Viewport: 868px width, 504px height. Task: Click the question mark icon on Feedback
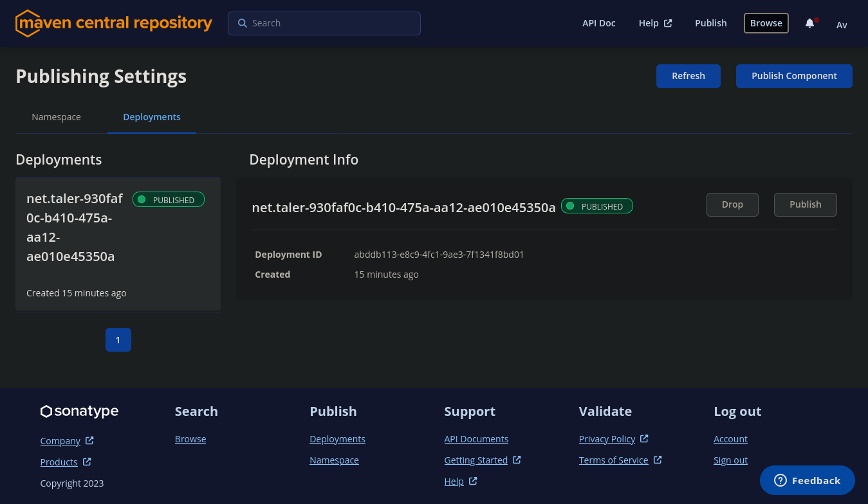[780, 480]
